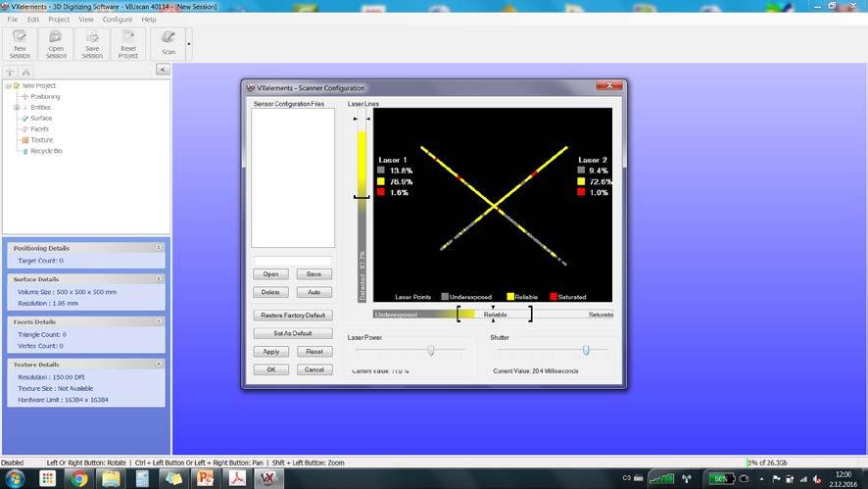This screenshot has height=489, width=868.
Task: Open Adobe Reader from the taskbar
Action: pyautogui.click(x=237, y=478)
